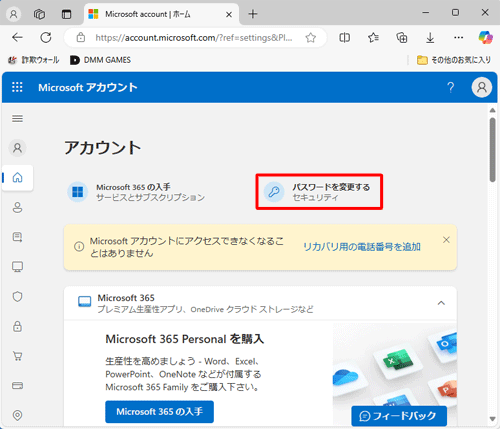Open the Microsoft app launcher grid
The image size is (500, 429).
(x=17, y=87)
